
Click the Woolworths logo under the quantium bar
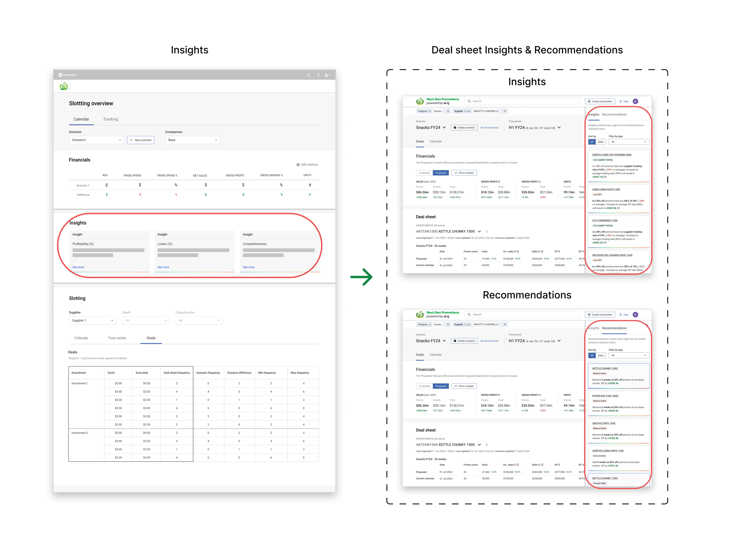pos(64,87)
